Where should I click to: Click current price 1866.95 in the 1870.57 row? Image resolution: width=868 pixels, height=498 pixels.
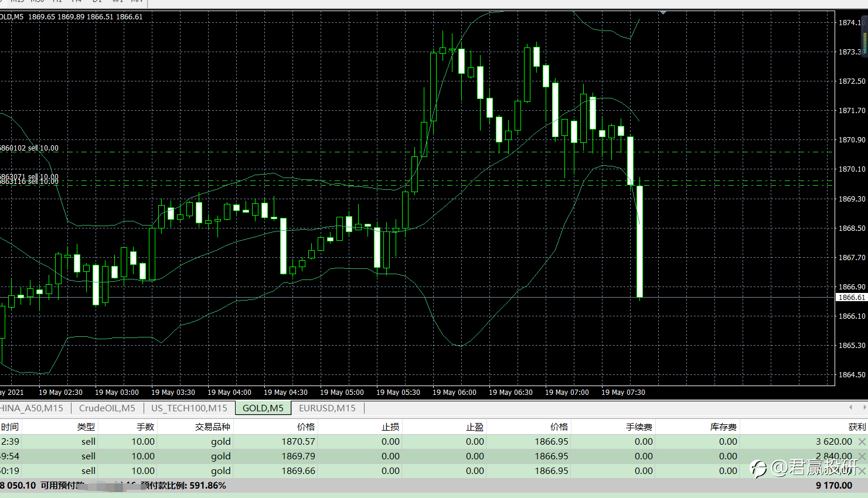click(x=552, y=441)
